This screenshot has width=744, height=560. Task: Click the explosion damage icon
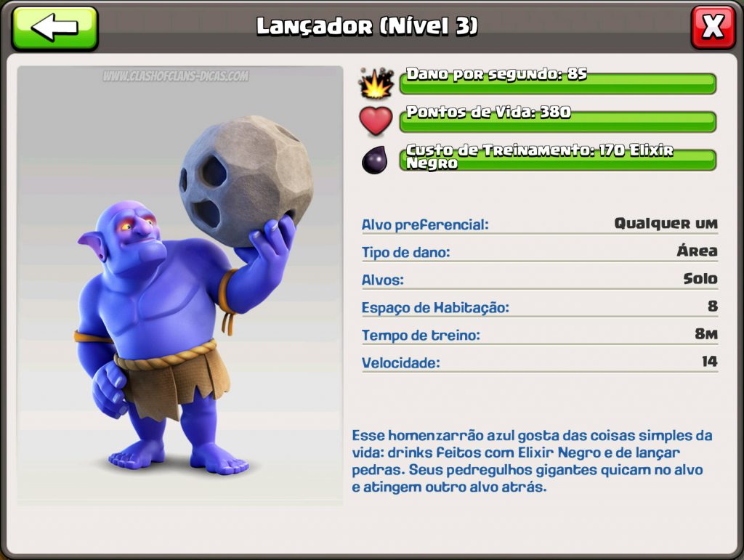point(377,83)
